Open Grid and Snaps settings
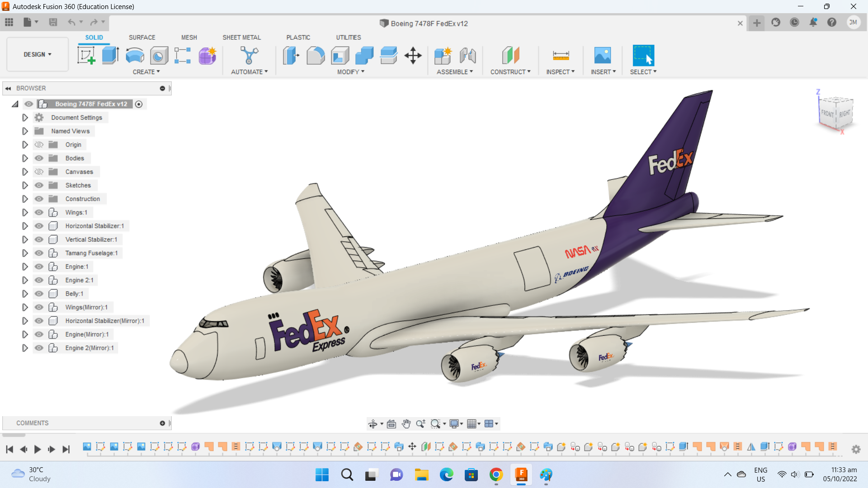This screenshot has height=488, width=868. tap(472, 424)
